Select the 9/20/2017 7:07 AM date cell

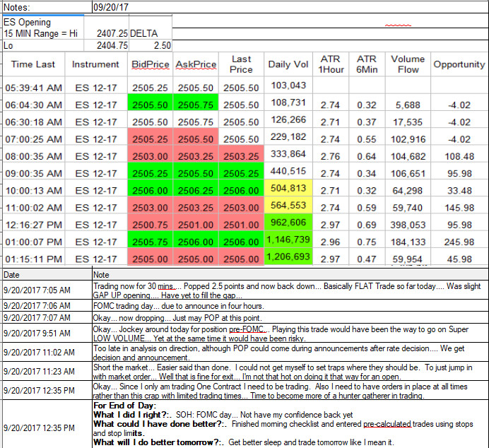click(x=47, y=317)
